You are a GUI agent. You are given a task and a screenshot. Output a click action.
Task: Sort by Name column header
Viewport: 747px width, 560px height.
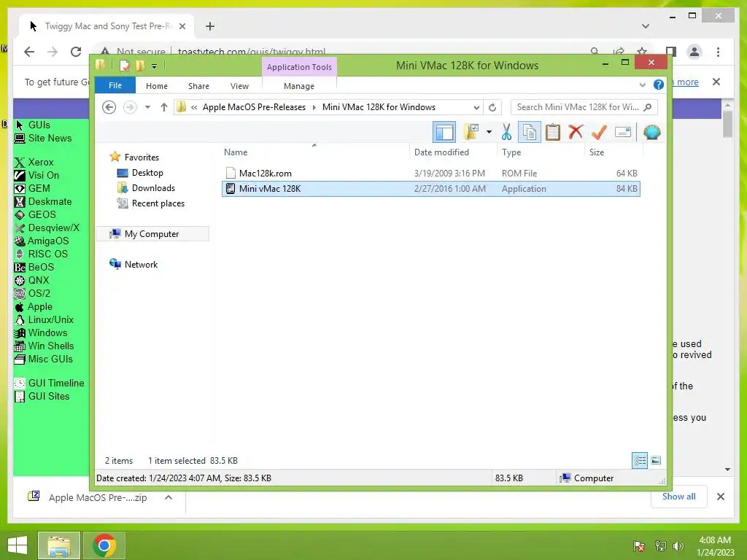(x=236, y=152)
